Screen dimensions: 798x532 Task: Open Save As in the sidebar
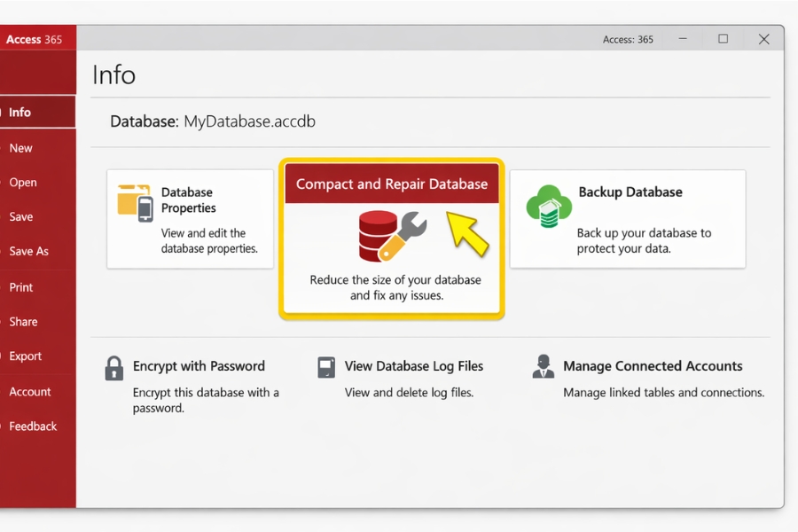coord(28,252)
